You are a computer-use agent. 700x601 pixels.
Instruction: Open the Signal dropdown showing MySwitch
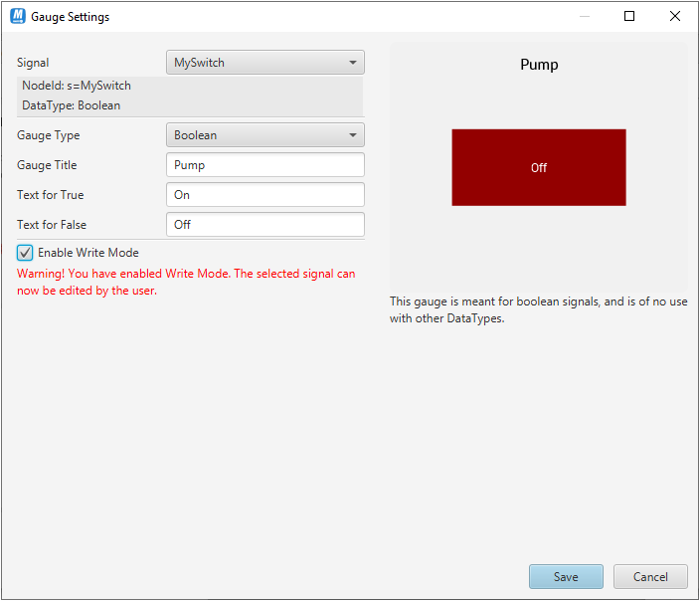tap(265, 62)
